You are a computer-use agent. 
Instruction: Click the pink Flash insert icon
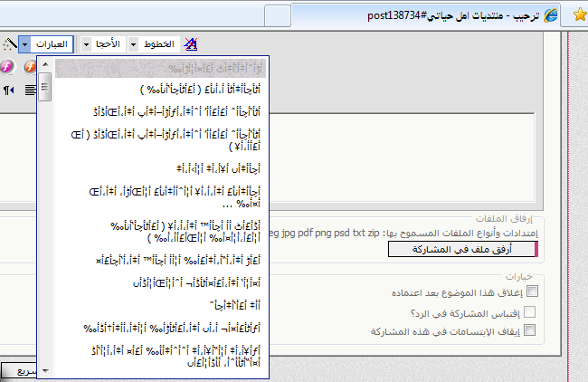point(6,67)
